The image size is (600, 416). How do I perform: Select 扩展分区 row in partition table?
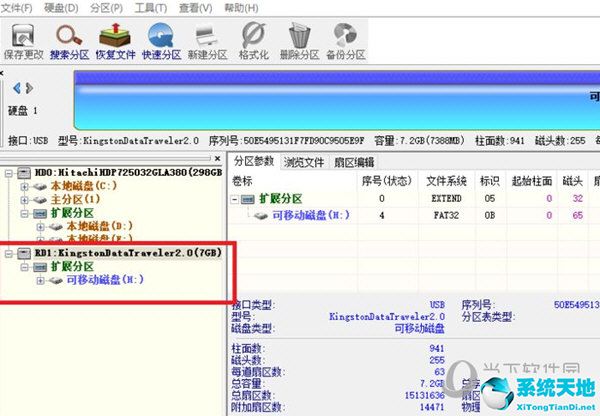(281, 199)
